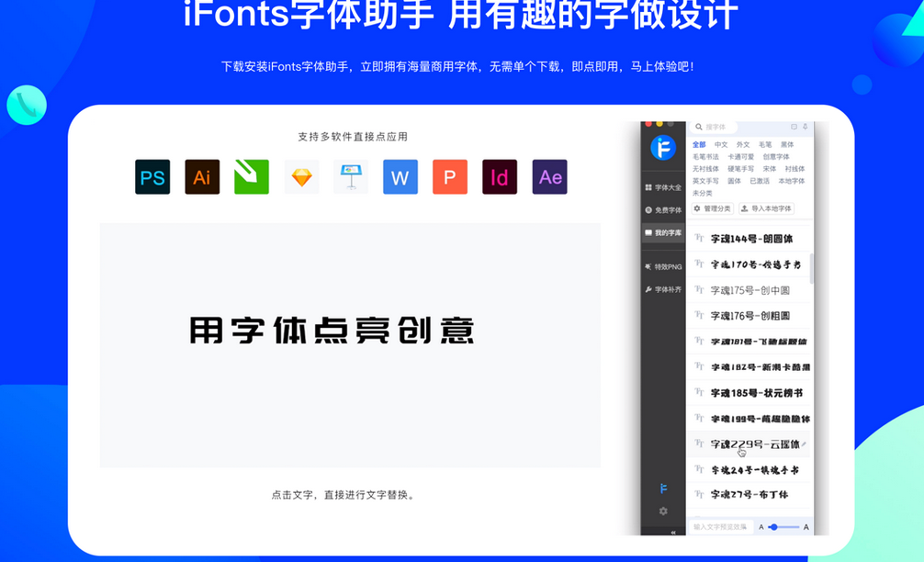This screenshot has height=562, width=924.
Task: Click the search magnifier icon
Action: 698,127
